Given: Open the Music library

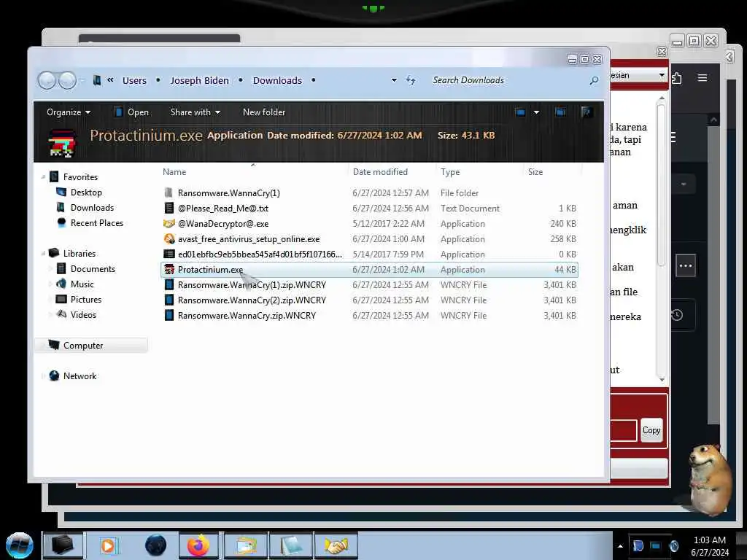Looking at the screenshot, I should point(82,284).
